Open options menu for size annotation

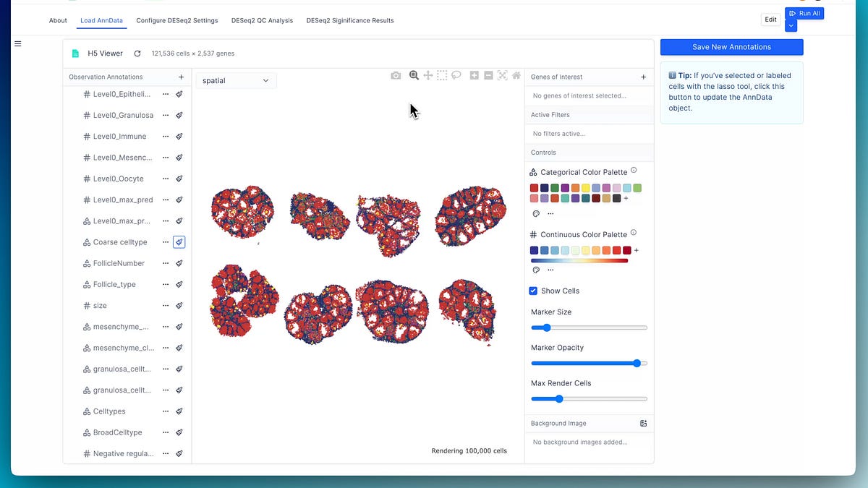(166, 306)
